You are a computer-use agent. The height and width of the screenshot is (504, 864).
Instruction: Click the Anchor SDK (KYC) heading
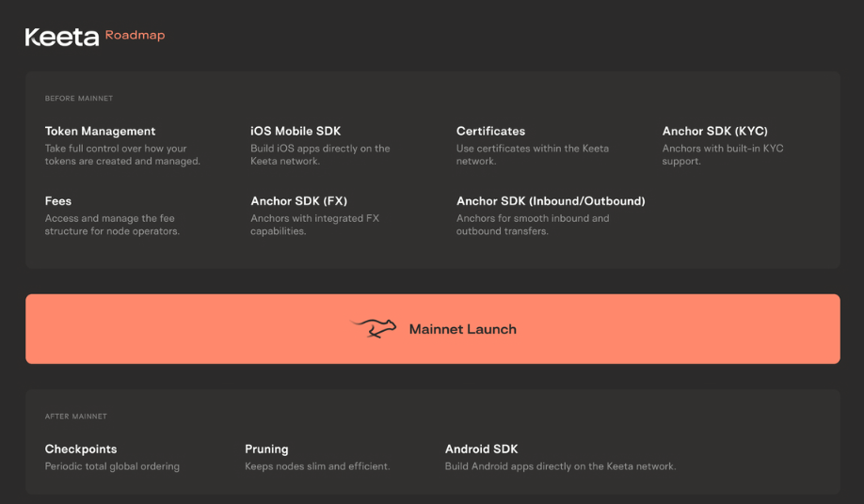[x=714, y=132]
